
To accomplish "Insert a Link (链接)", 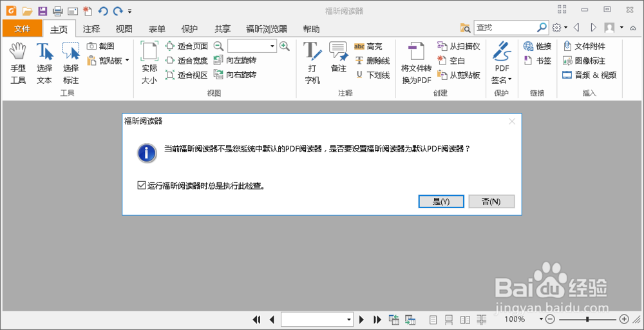I will [x=537, y=46].
